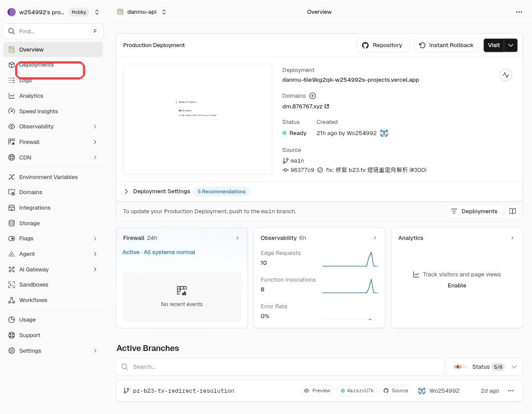Click the Visit button
Screen dimensions: 532x414
click(x=494, y=45)
